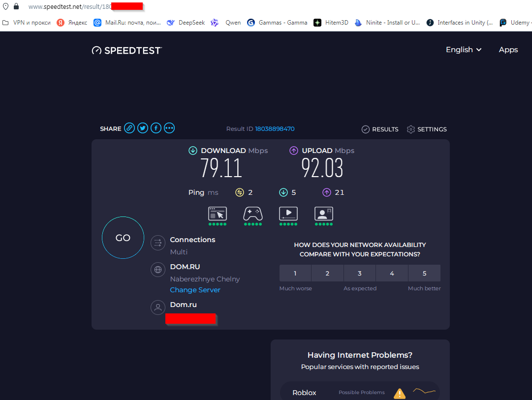This screenshot has width=532, height=400.
Task: Click the location permission icon
Action: pyautogui.click(x=6, y=6)
